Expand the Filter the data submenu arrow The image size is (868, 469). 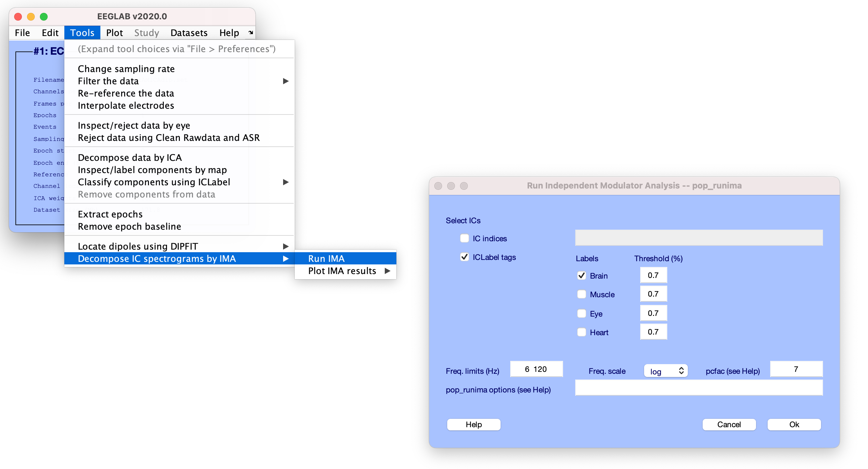(x=285, y=81)
